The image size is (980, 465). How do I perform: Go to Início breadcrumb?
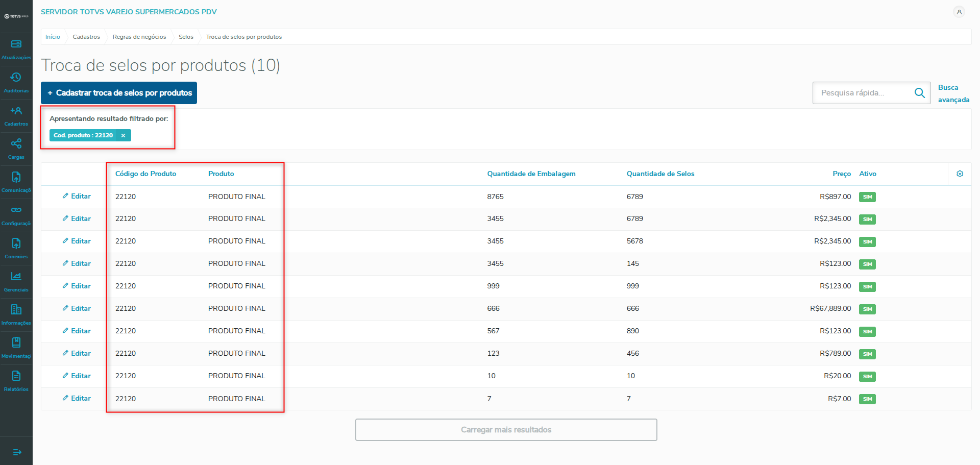[53, 37]
